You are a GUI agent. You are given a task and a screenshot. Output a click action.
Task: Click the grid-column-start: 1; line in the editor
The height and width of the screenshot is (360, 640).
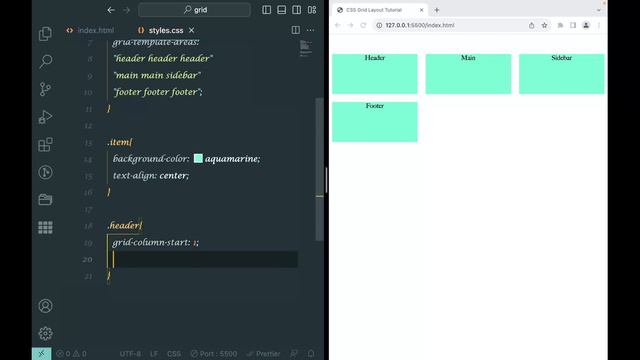[x=156, y=242]
